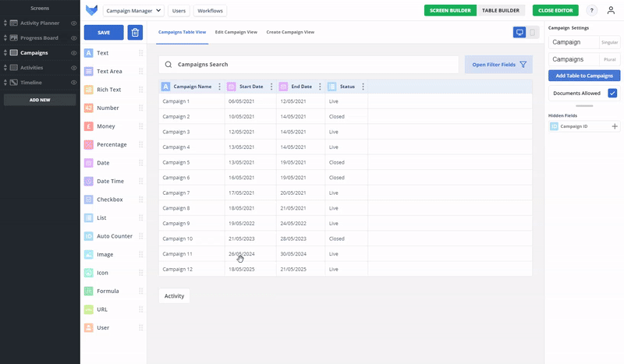Viewport: 624px width, 364px height.
Task: Click the search magnifier icon
Action: coord(168,65)
